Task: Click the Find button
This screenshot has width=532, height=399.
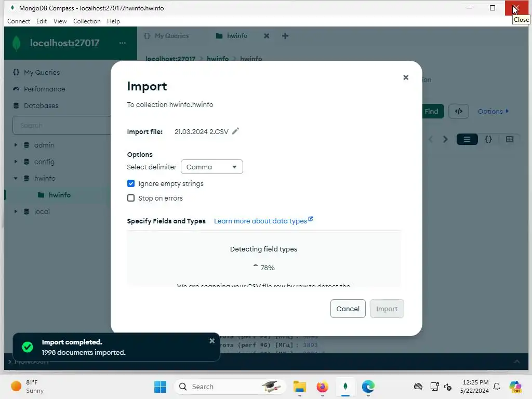Action: [x=433, y=111]
